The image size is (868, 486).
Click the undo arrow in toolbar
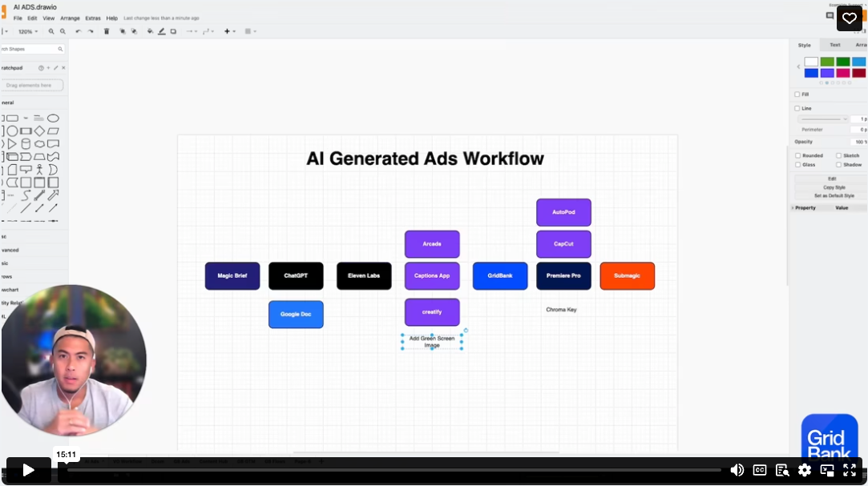click(78, 31)
